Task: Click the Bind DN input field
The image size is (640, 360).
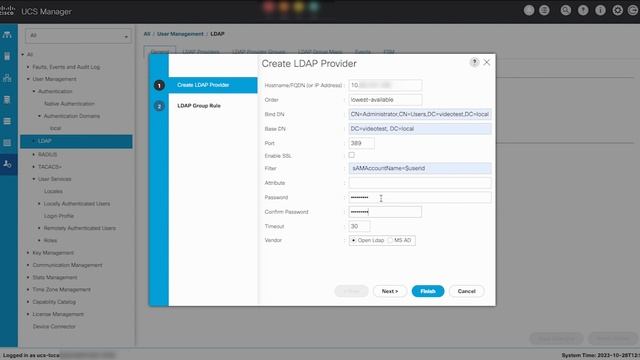Action: pos(420,114)
